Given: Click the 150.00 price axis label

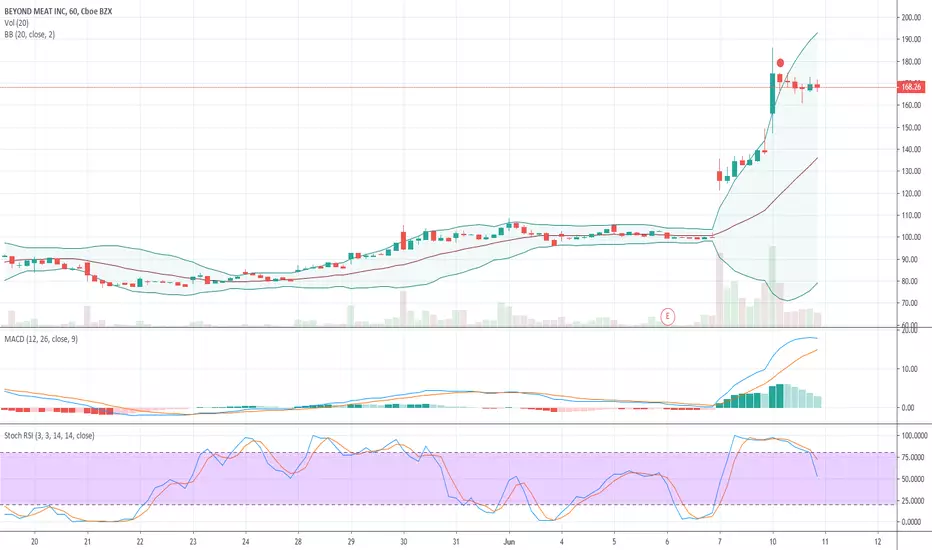Looking at the screenshot, I should (x=911, y=127).
